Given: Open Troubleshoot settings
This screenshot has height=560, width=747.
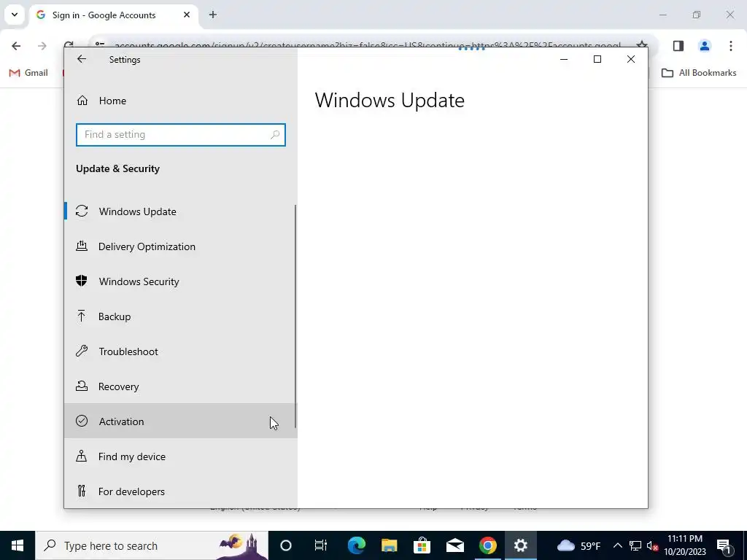Looking at the screenshot, I should 181,351.
